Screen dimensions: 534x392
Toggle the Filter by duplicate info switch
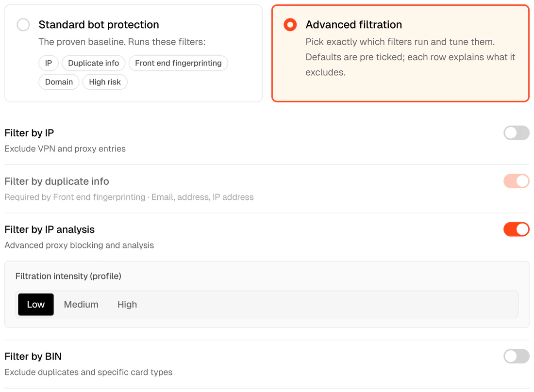point(517,181)
